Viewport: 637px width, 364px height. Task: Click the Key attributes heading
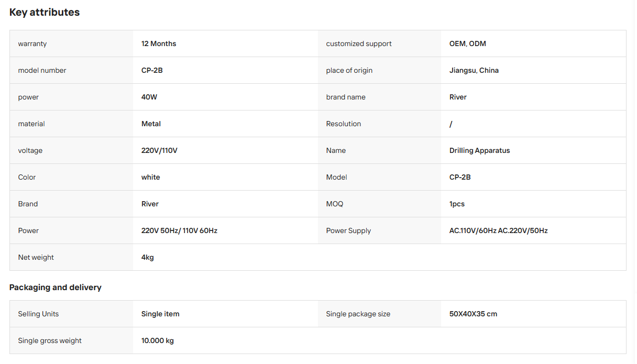tap(45, 12)
